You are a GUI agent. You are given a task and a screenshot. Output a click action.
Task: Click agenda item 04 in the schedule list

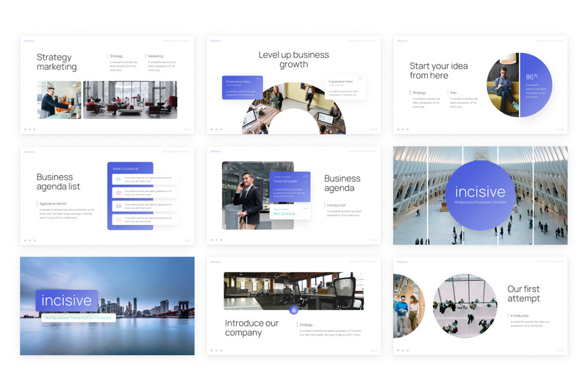pyautogui.click(x=145, y=219)
